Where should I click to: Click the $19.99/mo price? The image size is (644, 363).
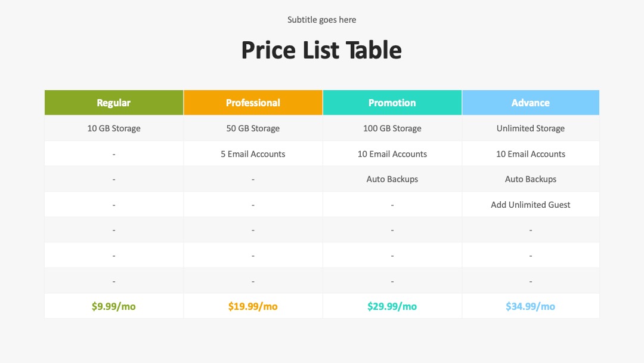pyautogui.click(x=253, y=306)
